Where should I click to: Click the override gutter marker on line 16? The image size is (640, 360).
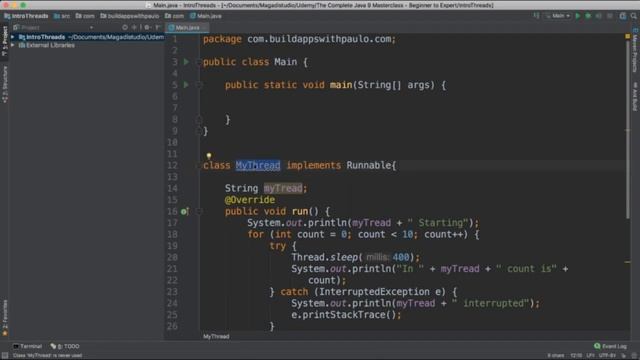(184, 211)
